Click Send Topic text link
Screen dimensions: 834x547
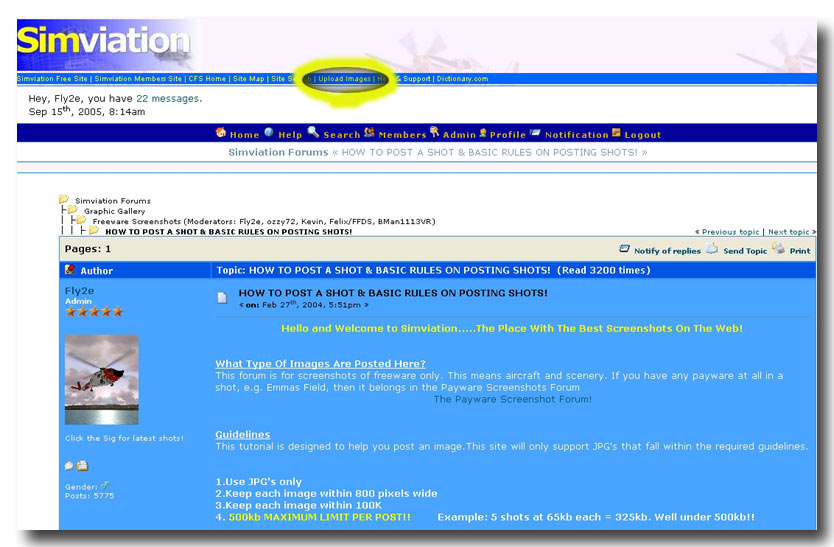[x=745, y=251]
